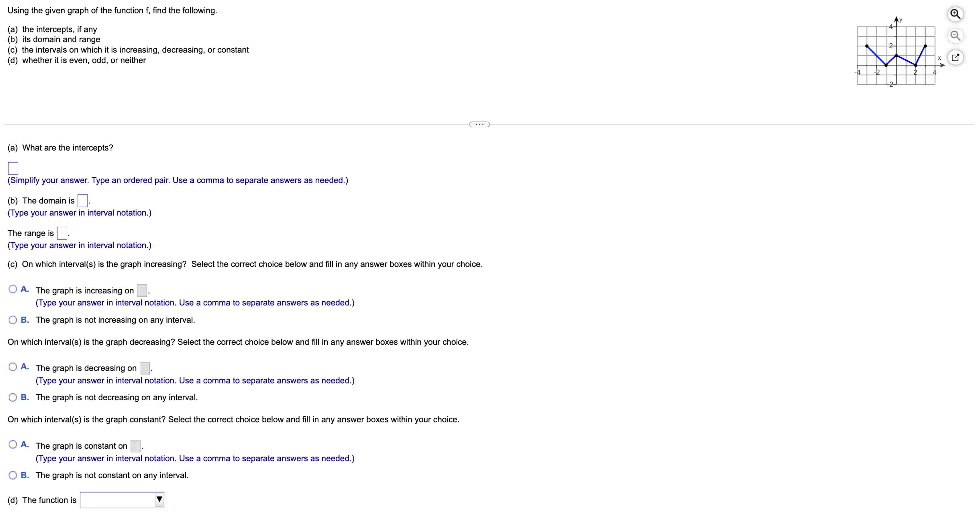Screen dimensions: 980x527
Task: Click the increasing interval answer box
Action: (142, 291)
